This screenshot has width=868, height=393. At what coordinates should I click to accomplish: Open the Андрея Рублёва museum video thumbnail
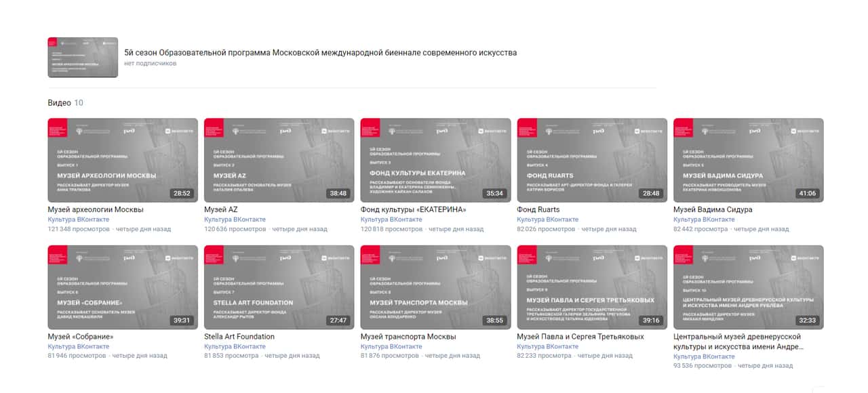(x=748, y=287)
